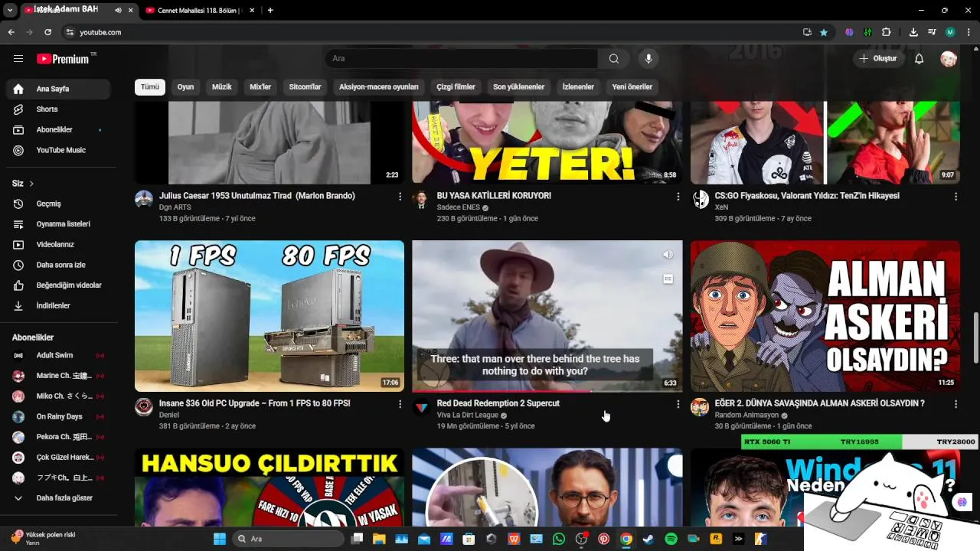Open WhatsApp from the taskbar
The height and width of the screenshot is (551, 980).
pos(559,539)
